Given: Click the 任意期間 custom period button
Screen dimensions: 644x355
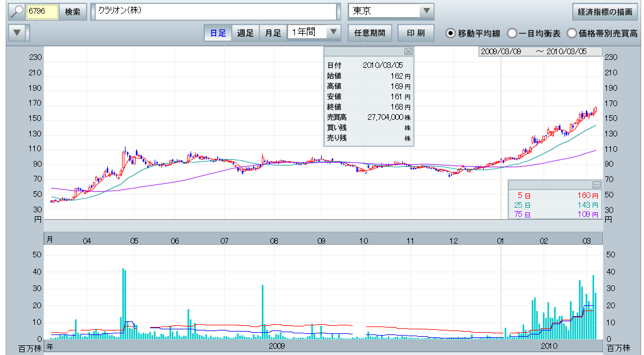Looking at the screenshot, I should (370, 33).
